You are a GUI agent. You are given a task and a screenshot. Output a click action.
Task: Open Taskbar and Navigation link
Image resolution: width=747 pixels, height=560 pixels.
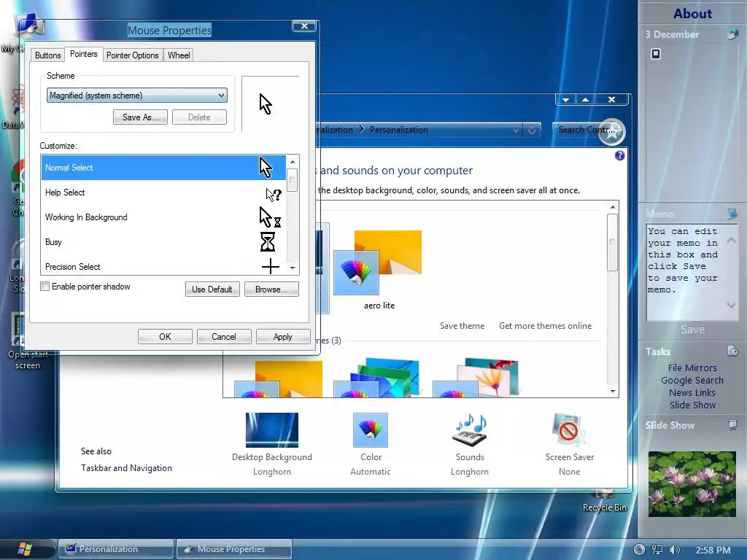click(x=126, y=468)
